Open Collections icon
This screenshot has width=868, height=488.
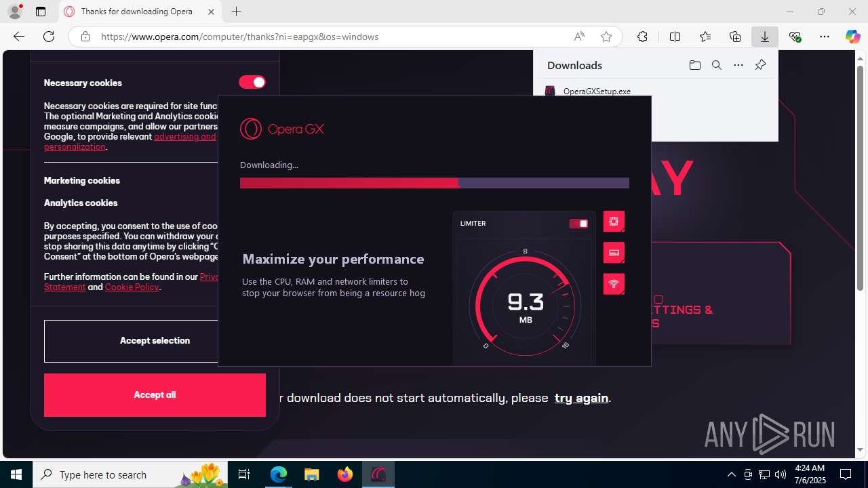[x=735, y=37]
